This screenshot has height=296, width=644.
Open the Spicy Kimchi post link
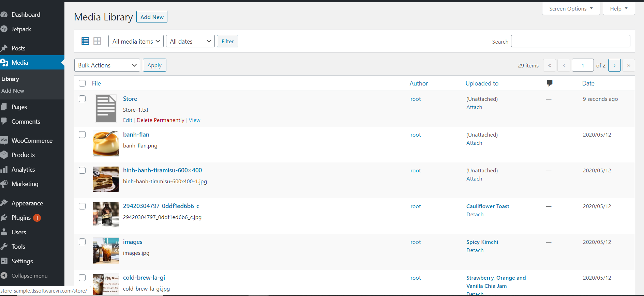pos(482,242)
